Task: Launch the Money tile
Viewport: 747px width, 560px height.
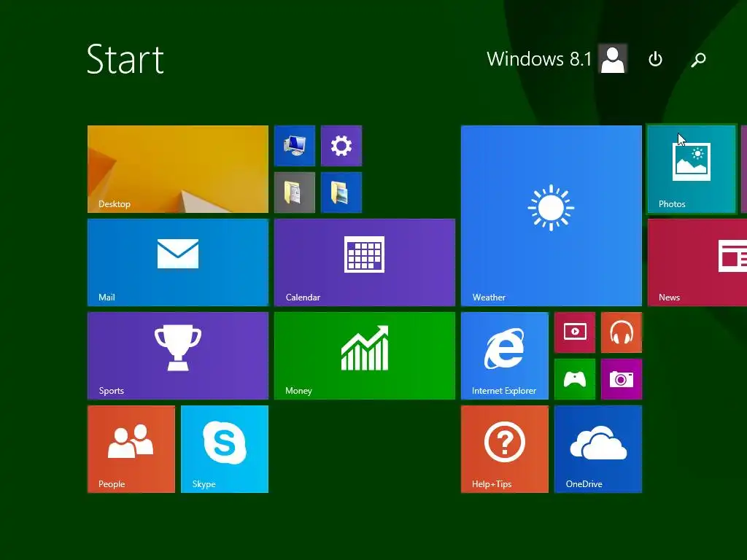Action: click(x=365, y=356)
